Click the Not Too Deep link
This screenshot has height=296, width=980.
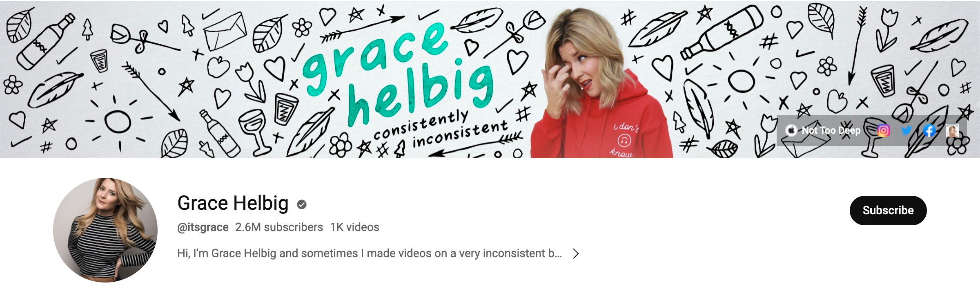pyautogui.click(x=831, y=130)
